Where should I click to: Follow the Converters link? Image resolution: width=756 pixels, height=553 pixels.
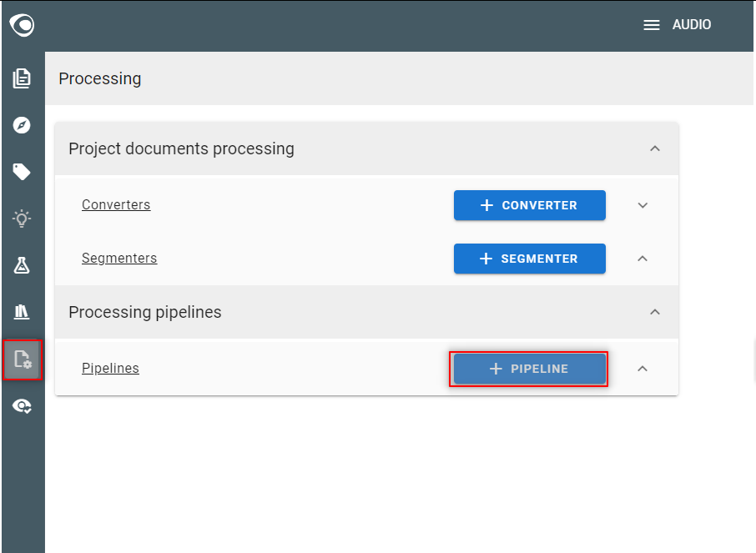click(x=116, y=204)
